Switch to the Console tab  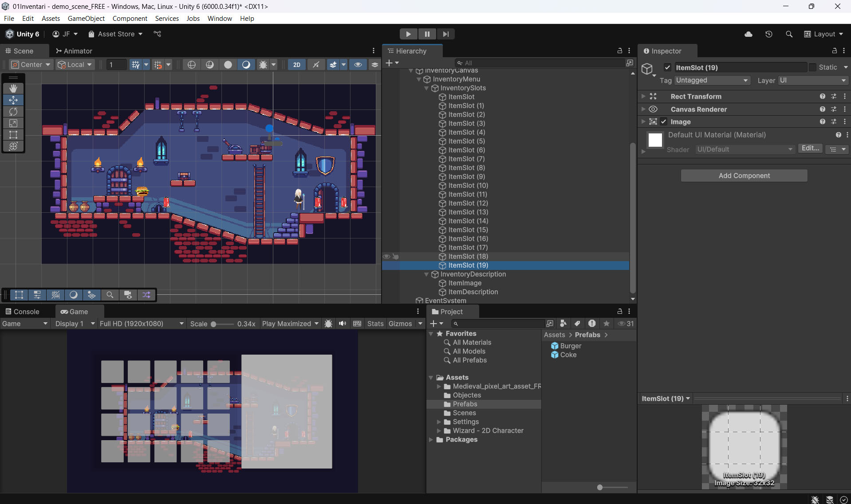tap(22, 312)
